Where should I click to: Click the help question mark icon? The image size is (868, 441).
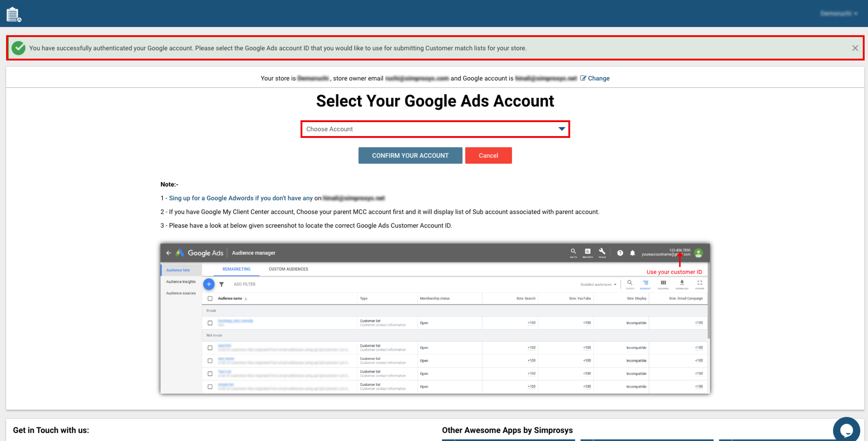coord(620,253)
